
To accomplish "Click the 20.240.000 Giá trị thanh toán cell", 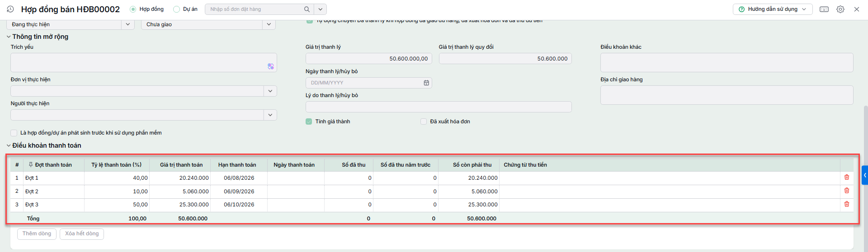I will coord(180,178).
